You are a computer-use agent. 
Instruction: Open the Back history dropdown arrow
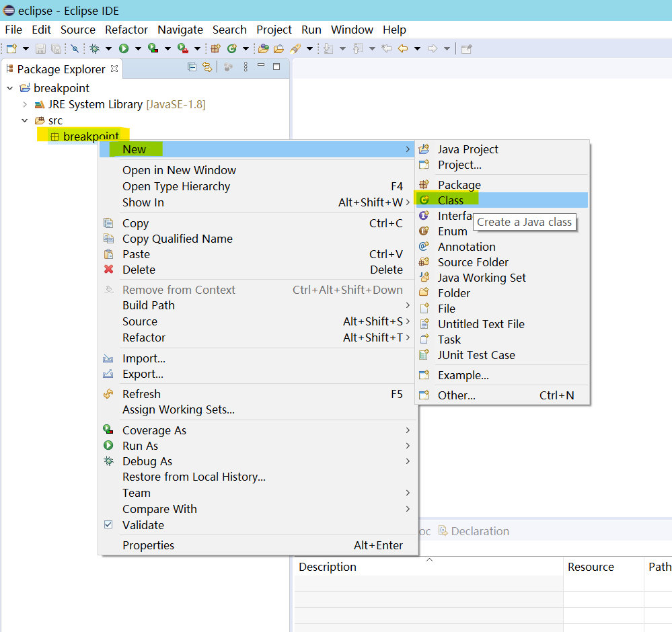coord(417,49)
